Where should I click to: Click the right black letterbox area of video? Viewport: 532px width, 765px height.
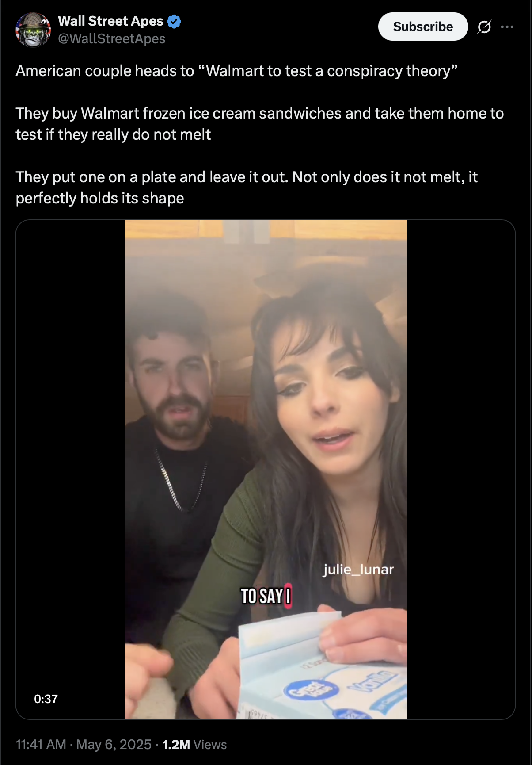click(460, 469)
